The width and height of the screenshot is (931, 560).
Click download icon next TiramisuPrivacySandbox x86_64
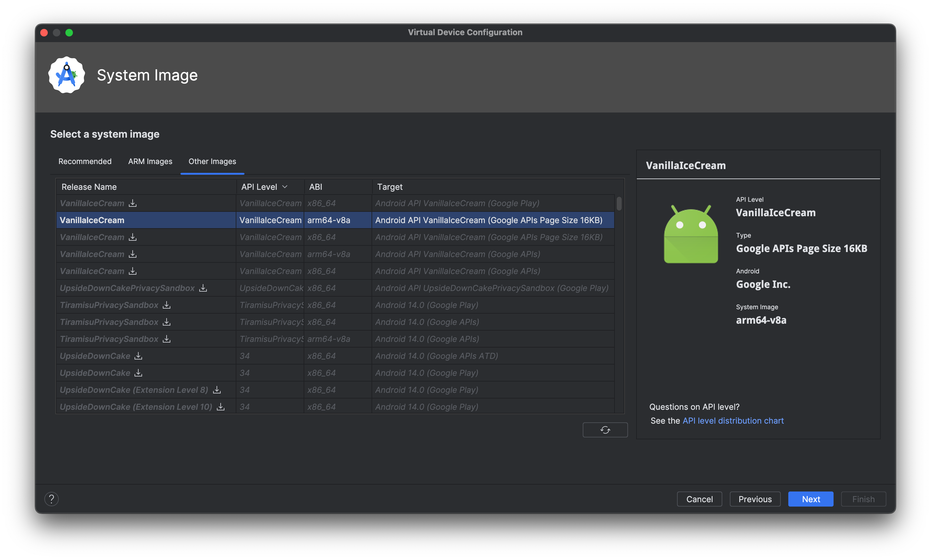pyautogui.click(x=166, y=305)
